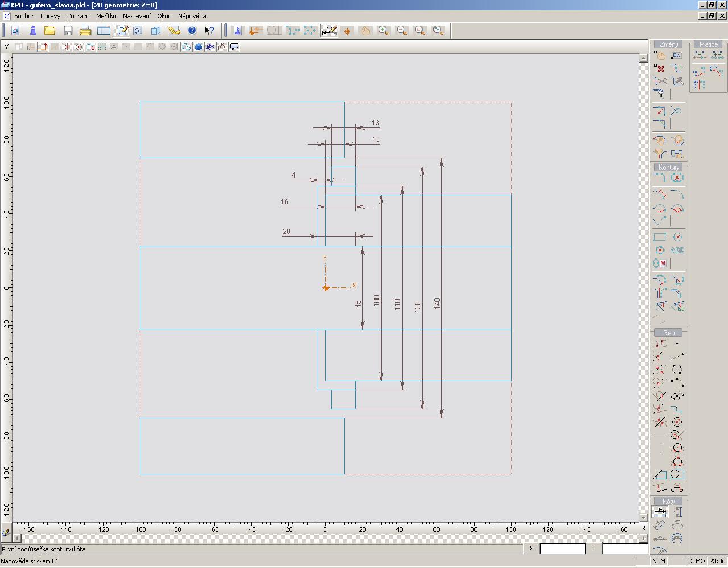The width and height of the screenshot is (728, 568).
Task: Select the pan hand tool in toolbar
Action: [x=365, y=31]
